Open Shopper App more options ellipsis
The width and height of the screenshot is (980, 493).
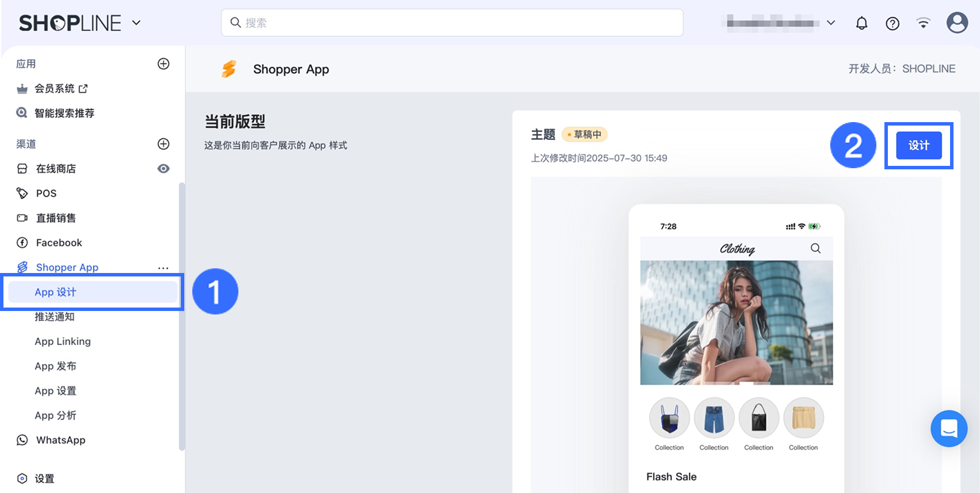tap(164, 268)
